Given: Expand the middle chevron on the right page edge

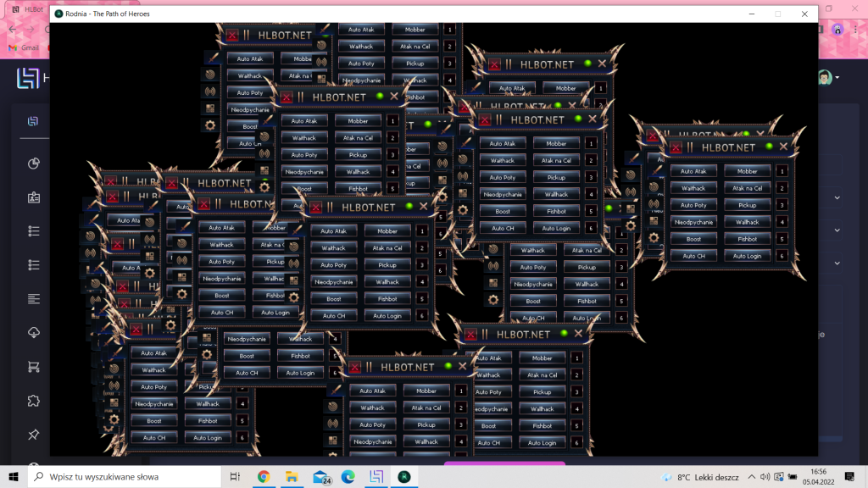Looking at the screenshot, I should click(837, 230).
